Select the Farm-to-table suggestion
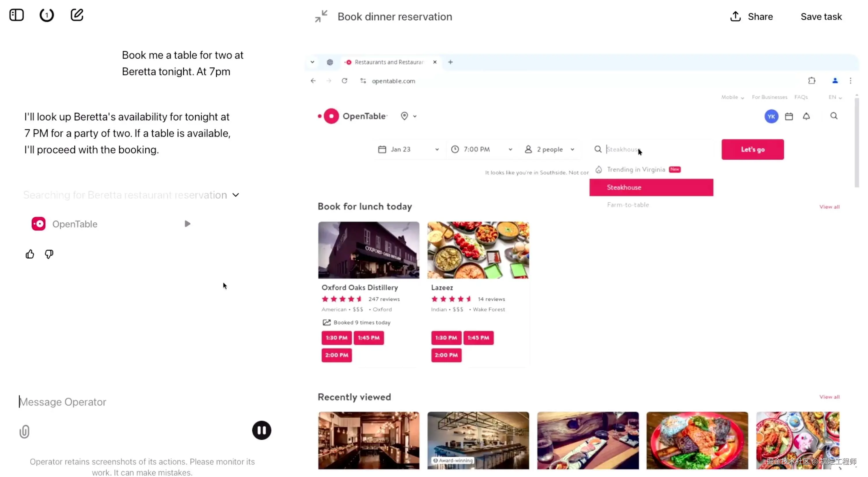This screenshot has height=477, width=868. point(628,205)
